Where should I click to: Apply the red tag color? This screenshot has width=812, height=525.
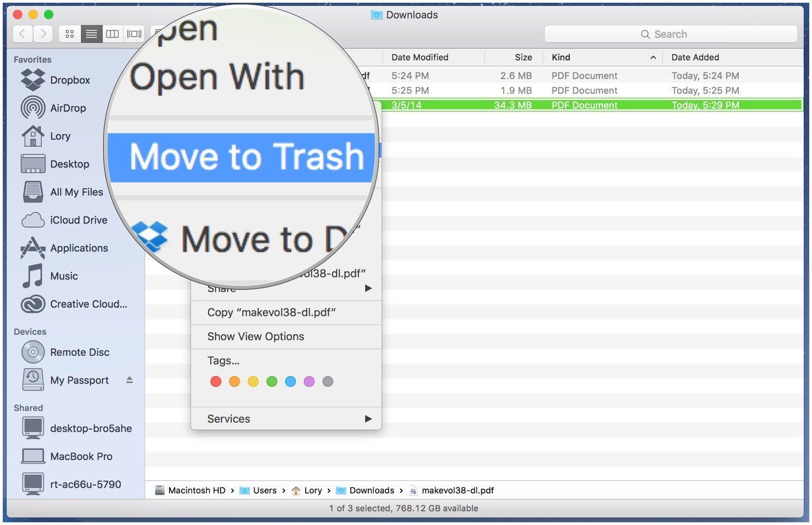point(216,381)
